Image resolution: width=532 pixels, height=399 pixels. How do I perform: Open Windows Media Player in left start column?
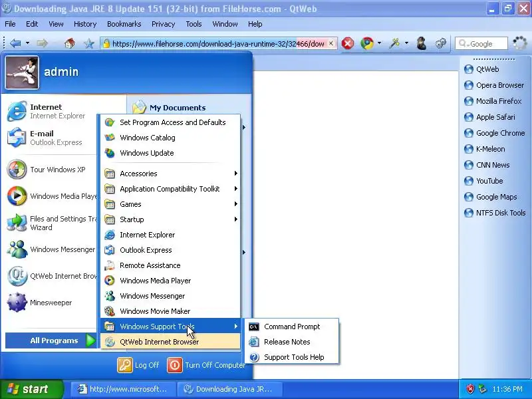[x=51, y=196]
